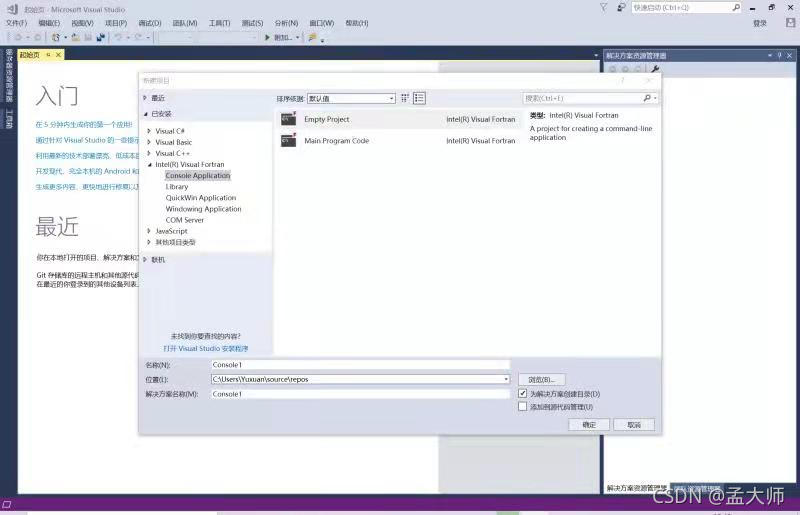Click the 解决方案名称 input field

360,394
